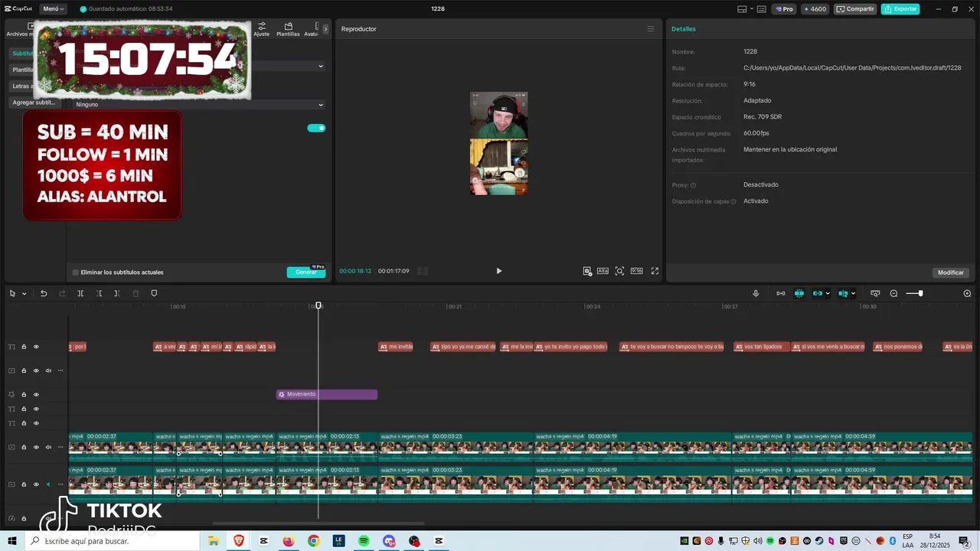Open the player fullscreen view
The height and width of the screenshot is (551, 980).
[655, 271]
